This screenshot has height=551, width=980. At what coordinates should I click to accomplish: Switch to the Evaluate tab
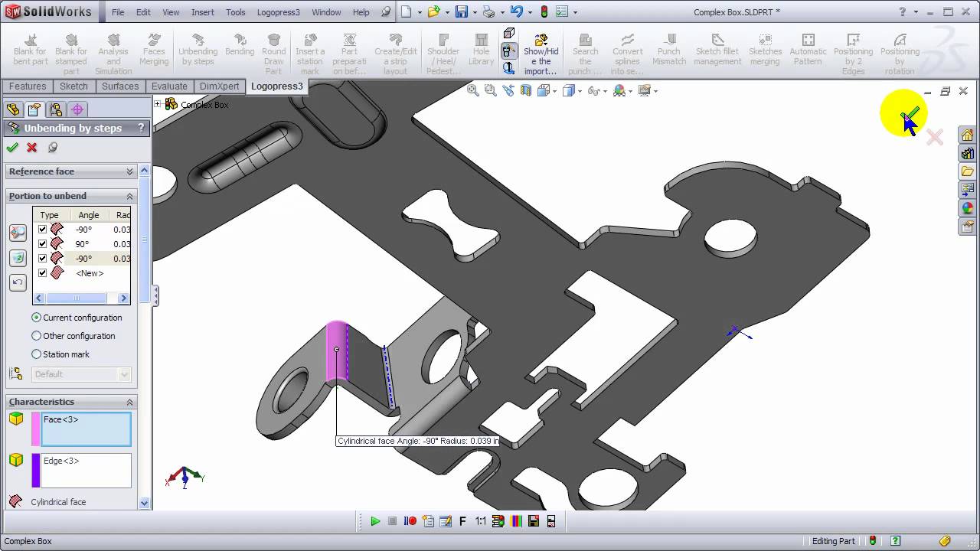(x=169, y=86)
